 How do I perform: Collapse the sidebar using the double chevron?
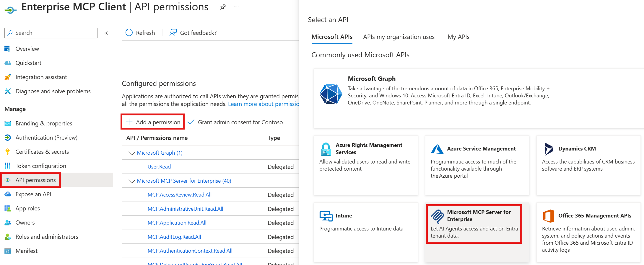click(106, 33)
